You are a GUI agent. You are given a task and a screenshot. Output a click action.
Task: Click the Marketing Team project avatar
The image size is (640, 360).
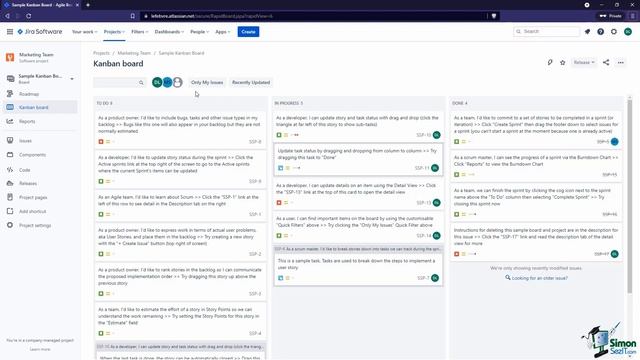click(10, 57)
